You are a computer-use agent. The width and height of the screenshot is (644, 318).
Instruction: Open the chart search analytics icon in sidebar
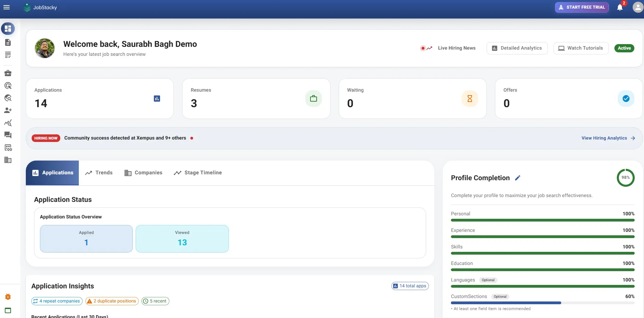coord(8,123)
